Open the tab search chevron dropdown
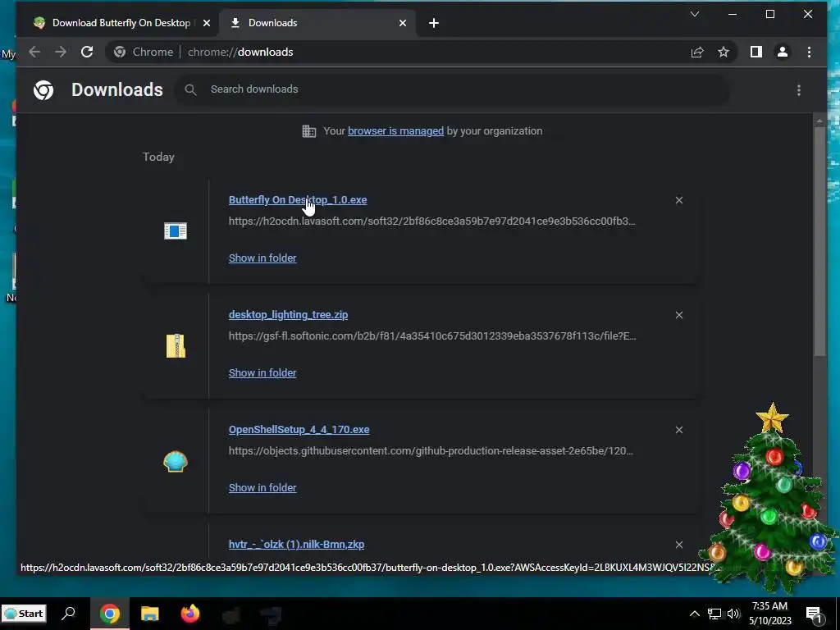The width and height of the screenshot is (840, 630). tap(695, 14)
